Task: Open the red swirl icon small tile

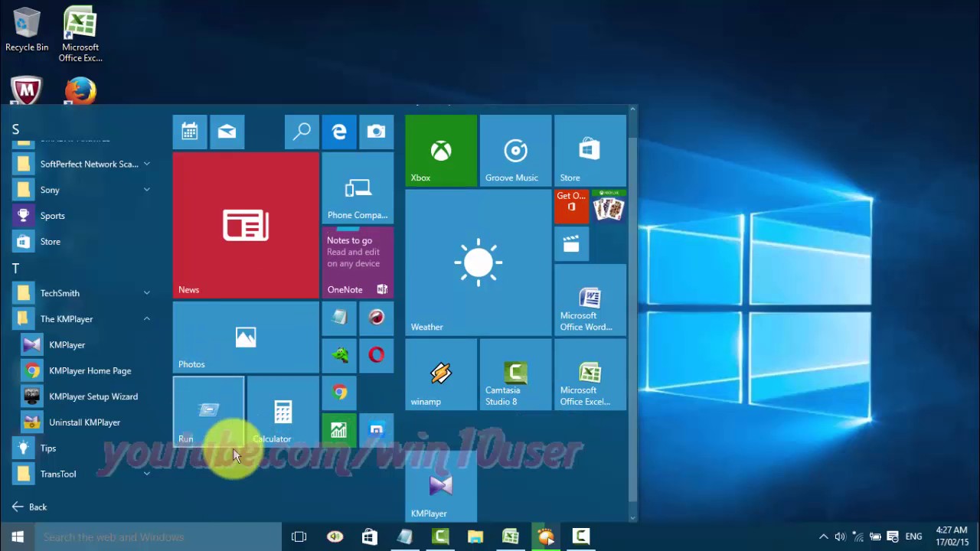Action: [376, 318]
